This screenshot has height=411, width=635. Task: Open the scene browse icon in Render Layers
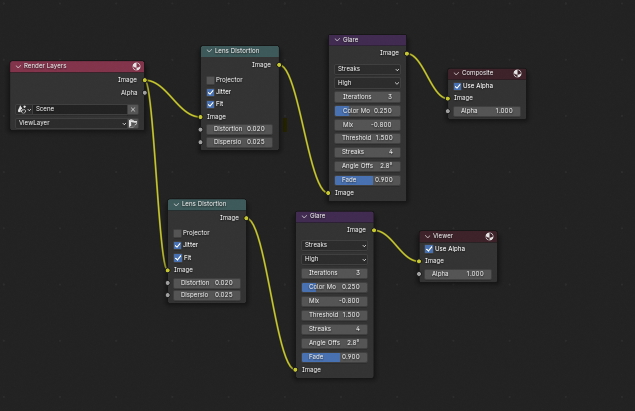click(x=23, y=109)
